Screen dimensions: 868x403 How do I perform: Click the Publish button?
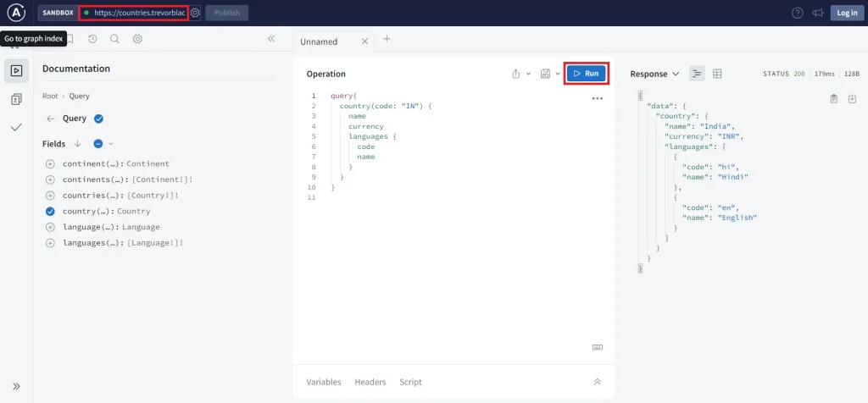coord(227,13)
